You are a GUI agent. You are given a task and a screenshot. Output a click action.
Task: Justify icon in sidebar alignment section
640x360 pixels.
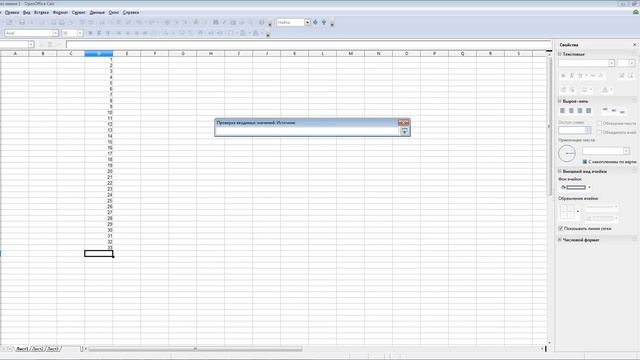point(588,111)
